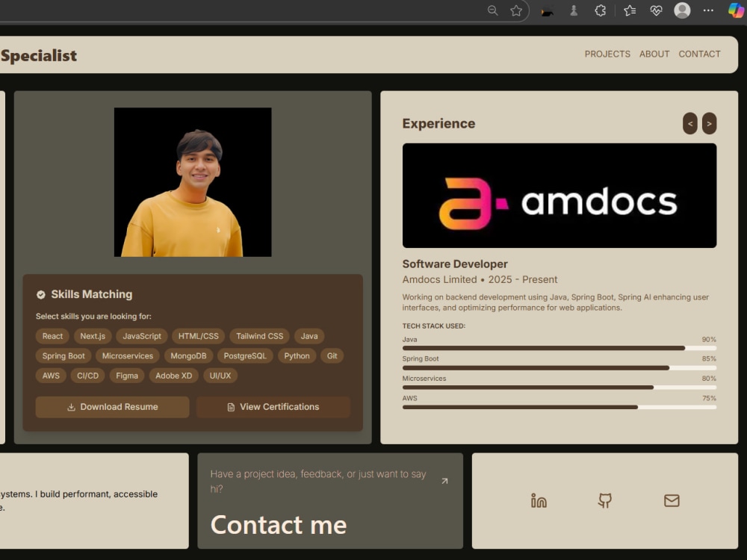Open the Contact me link
The height and width of the screenshot is (560, 747).
[279, 525]
